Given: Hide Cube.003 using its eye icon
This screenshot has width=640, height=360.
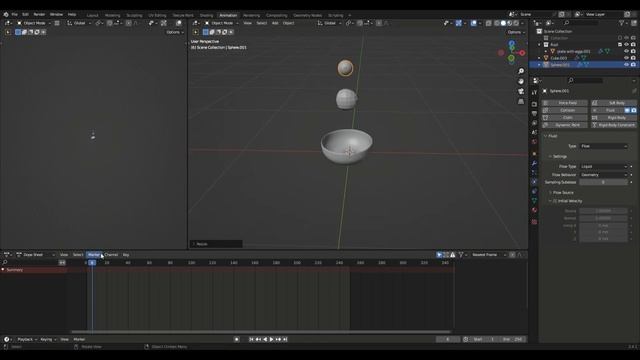Looking at the screenshot, I should (x=627, y=58).
